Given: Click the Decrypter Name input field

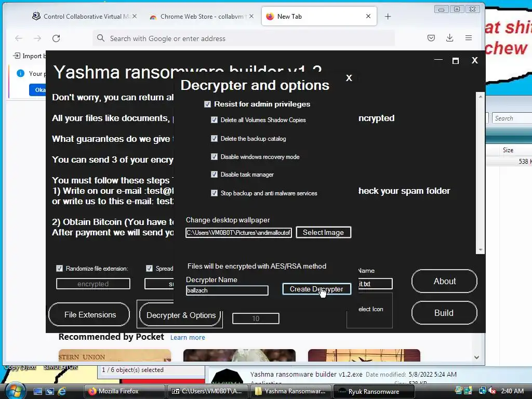Looking at the screenshot, I should [x=227, y=290].
